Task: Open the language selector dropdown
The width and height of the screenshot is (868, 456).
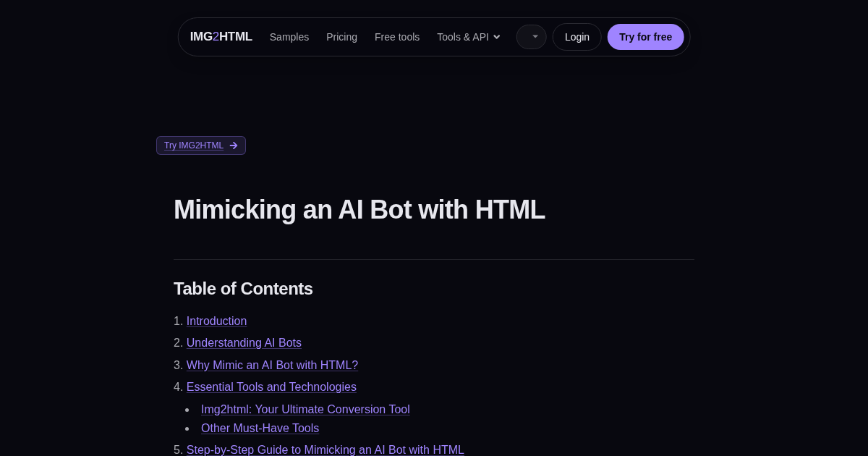Action: tap(532, 37)
